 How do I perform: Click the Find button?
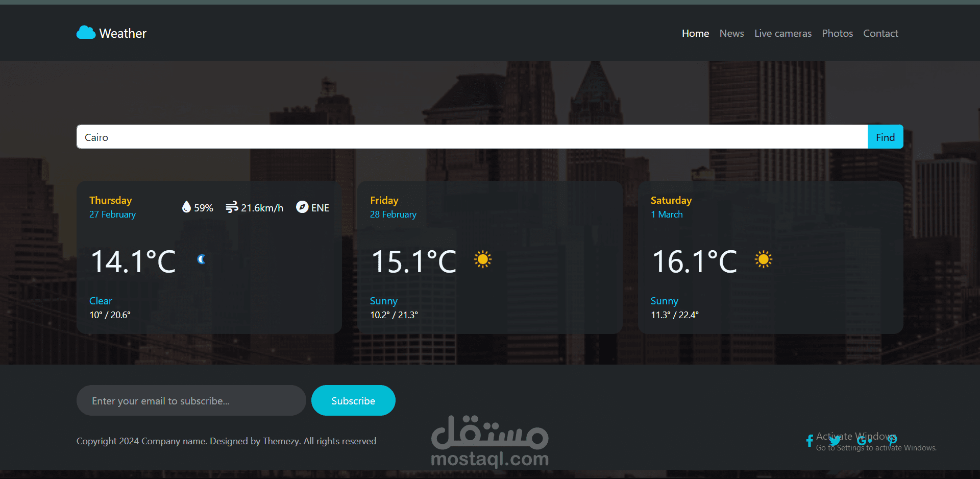point(886,137)
